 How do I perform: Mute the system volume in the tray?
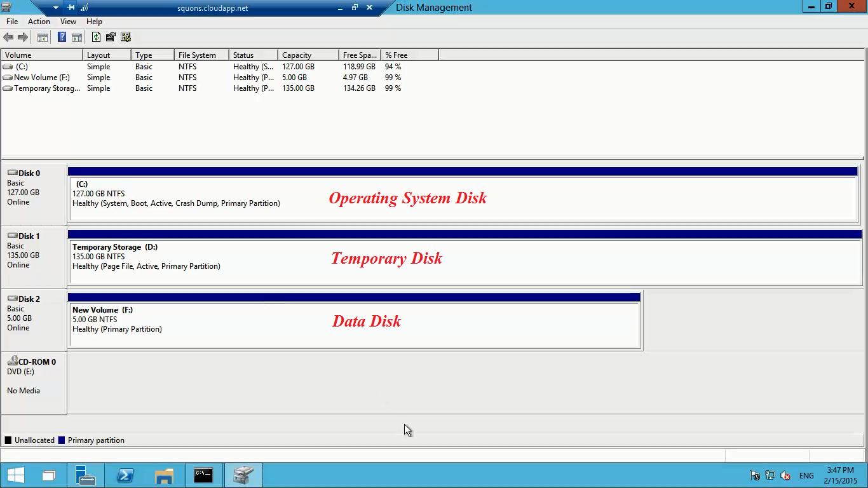pyautogui.click(x=785, y=476)
